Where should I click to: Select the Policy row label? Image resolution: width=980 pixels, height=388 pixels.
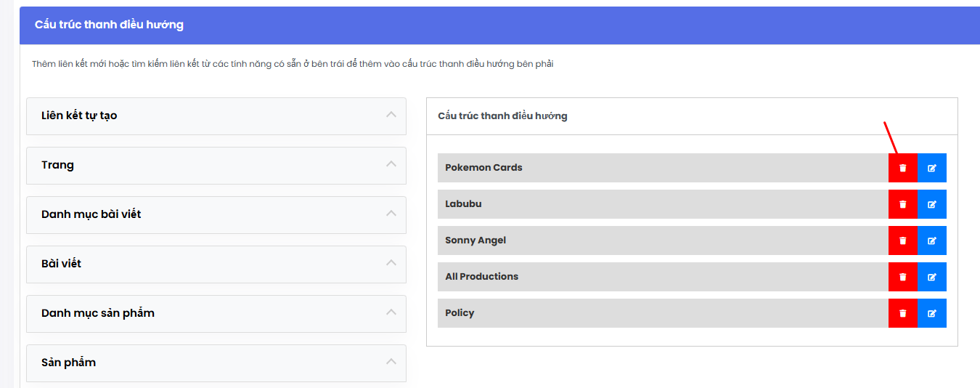point(460,313)
